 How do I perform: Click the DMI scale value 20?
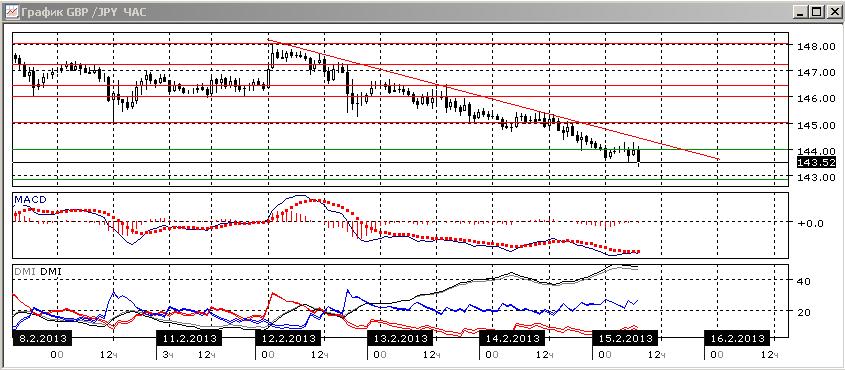[x=805, y=312]
